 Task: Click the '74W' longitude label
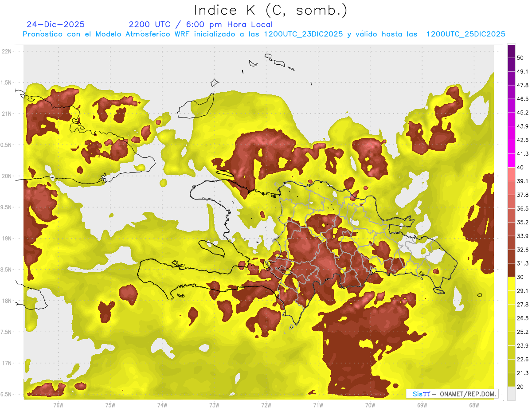pos(162,405)
